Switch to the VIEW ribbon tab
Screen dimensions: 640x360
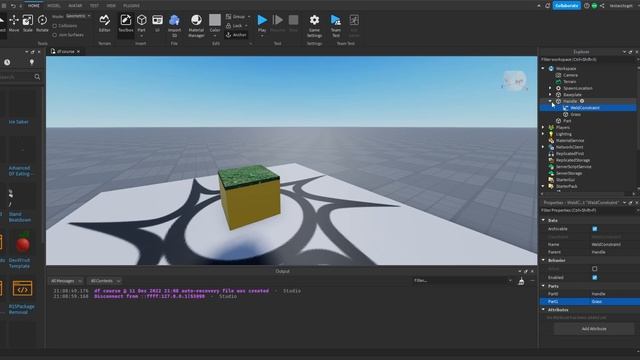pyautogui.click(x=111, y=6)
